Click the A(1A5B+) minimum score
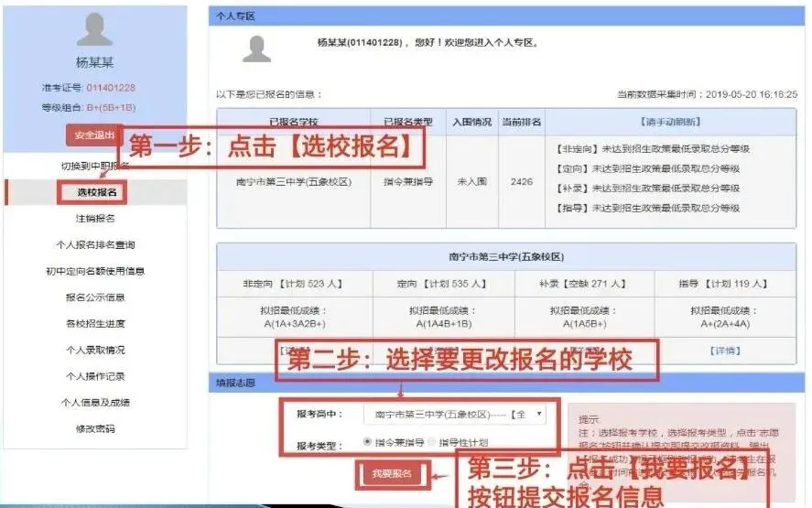812x508 pixels. [584, 324]
